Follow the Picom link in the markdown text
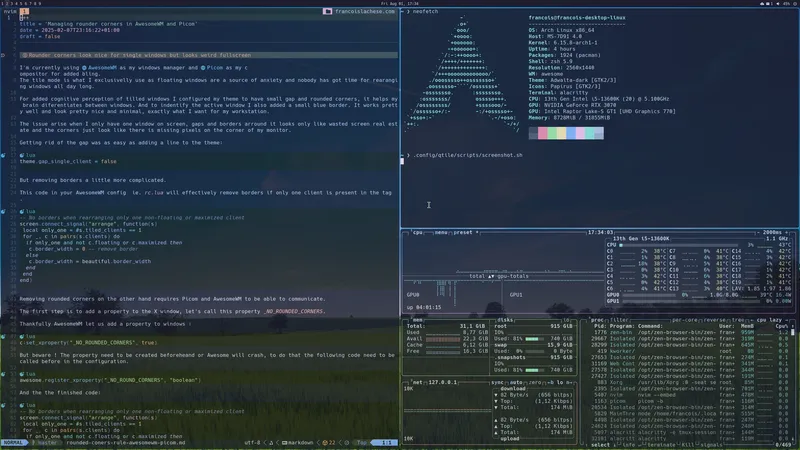The image size is (800, 450). pyautogui.click(x=215, y=68)
